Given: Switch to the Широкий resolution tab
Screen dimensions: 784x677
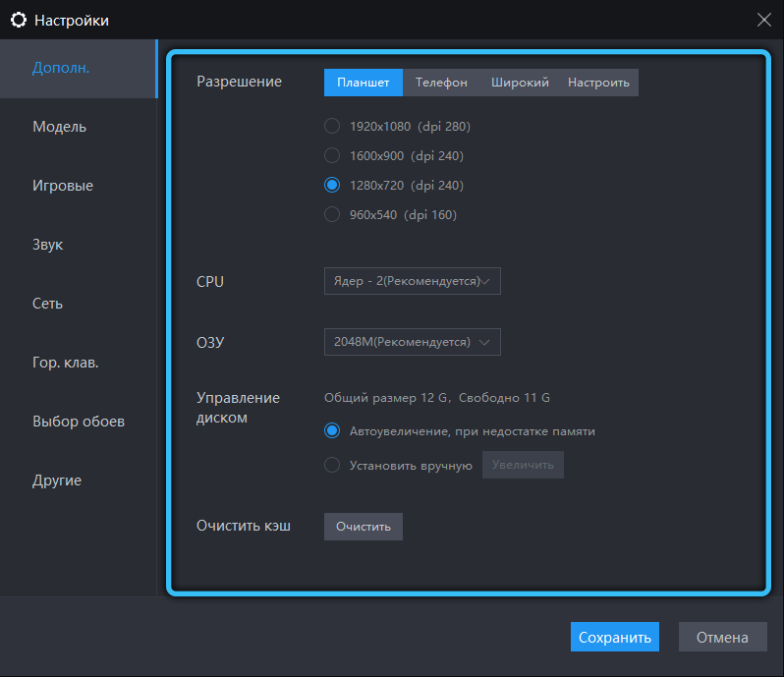Looking at the screenshot, I should click(x=520, y=83).
